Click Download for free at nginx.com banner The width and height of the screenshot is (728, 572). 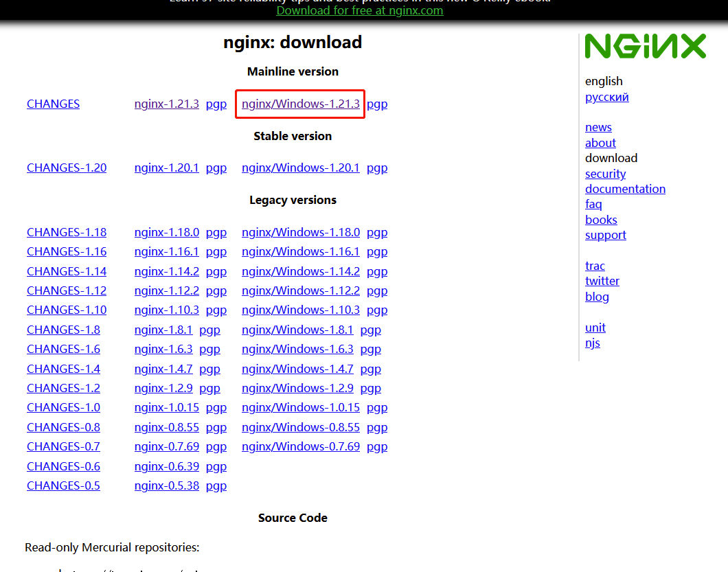359,10
